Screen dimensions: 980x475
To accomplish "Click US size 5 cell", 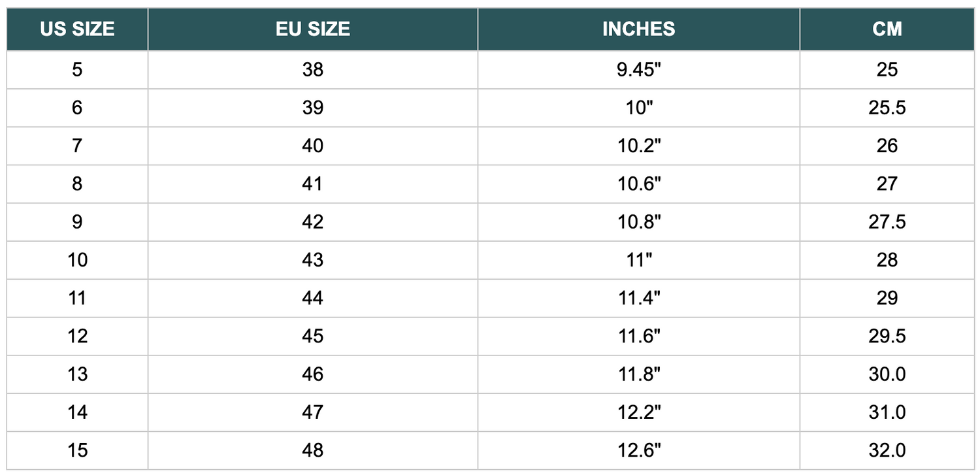I will click(77, 69).
